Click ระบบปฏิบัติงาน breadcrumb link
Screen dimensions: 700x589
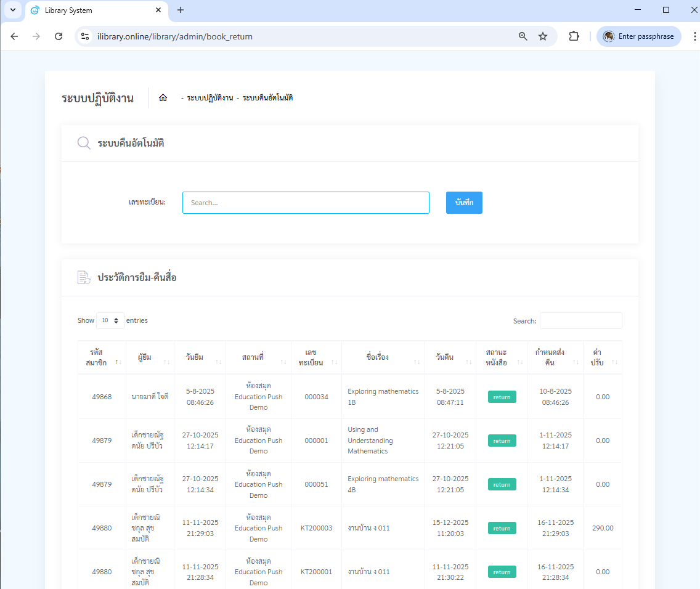coord(210,98)
